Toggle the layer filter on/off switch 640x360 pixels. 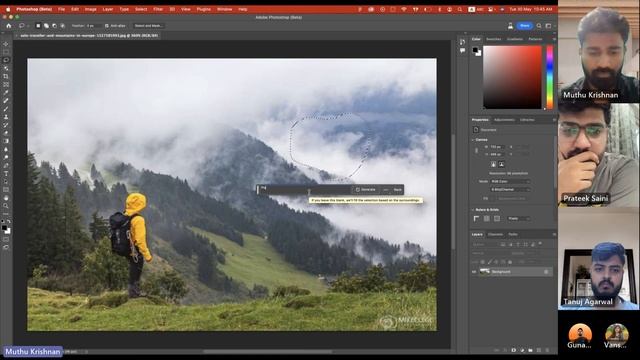pos(540,244)
